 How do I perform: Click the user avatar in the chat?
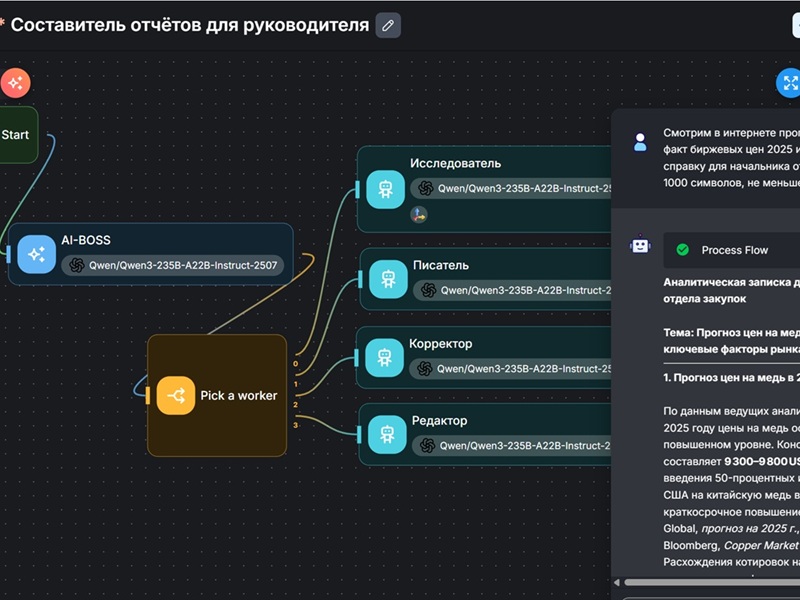(640, 142)
